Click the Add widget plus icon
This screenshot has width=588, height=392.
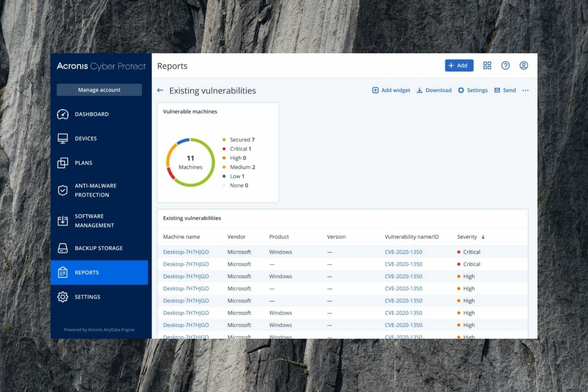tap(375, 90)
